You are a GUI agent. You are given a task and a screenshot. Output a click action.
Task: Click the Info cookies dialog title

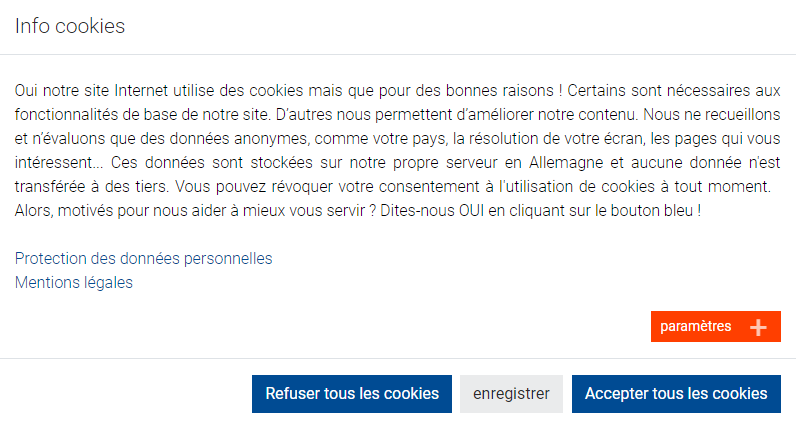pos(70,26)
